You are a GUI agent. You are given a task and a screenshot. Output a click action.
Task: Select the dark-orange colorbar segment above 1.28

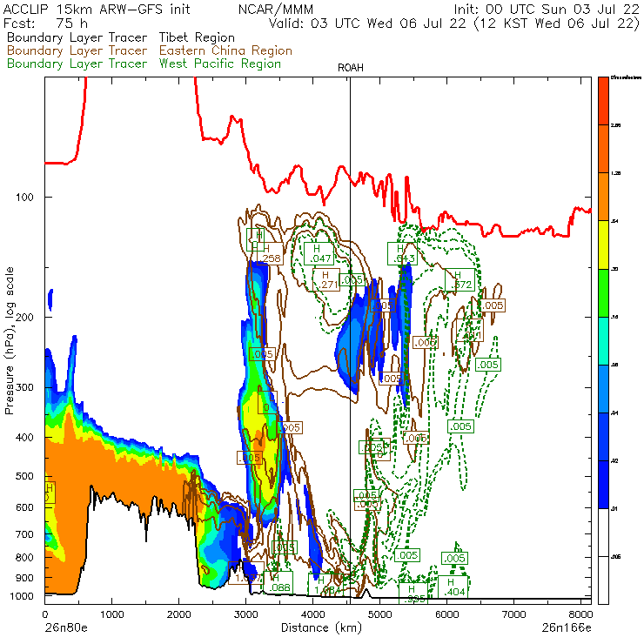click(603, 149)
